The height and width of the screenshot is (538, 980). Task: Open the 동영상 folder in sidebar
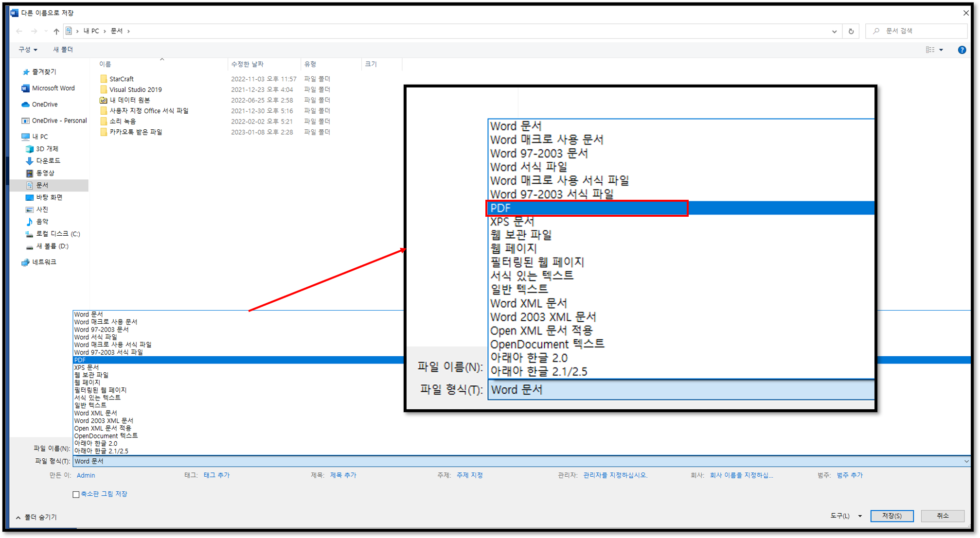pos(40,173)
